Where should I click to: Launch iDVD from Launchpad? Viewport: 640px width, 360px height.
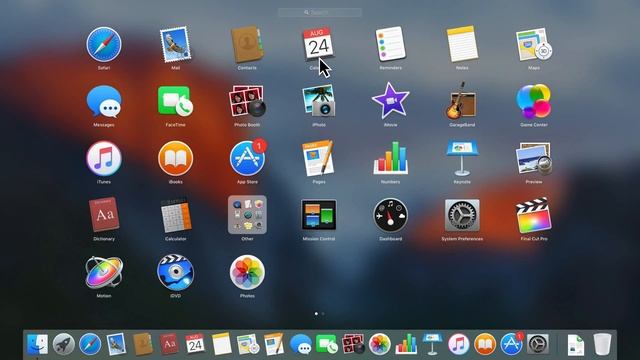tap(176, 272)
